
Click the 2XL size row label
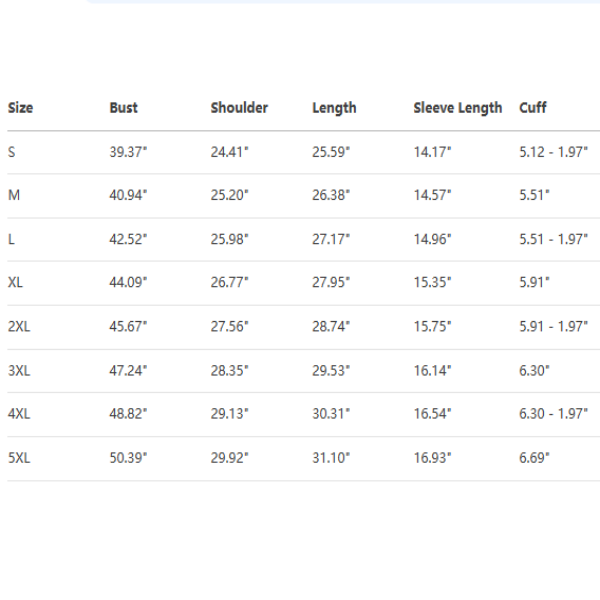[x=20, y=327]
